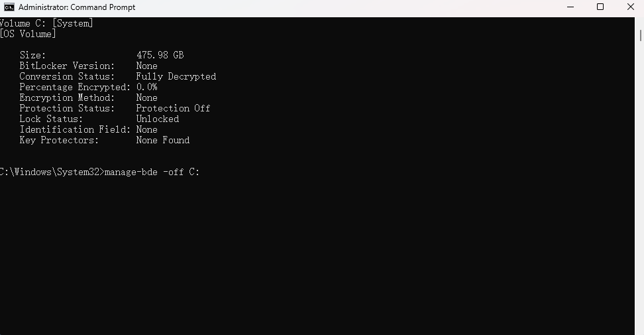Click the 'C:\Windows\System32>' prompt path
Viewport: 644px width, 335px height.
(x=51, y=172)
